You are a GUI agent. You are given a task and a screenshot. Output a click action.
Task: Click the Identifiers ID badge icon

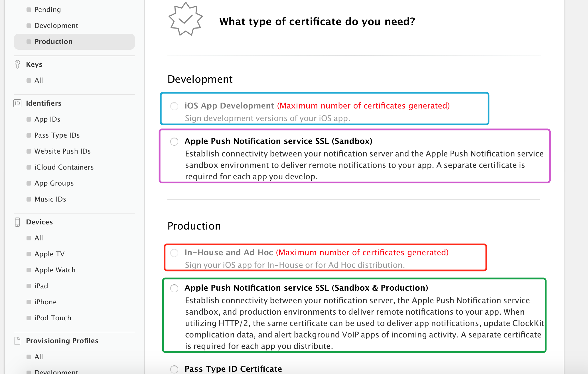(x=17, y=103)
